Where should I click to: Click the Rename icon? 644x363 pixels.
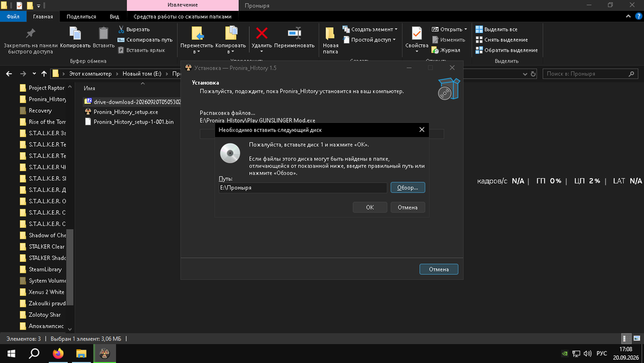[294, 33]
